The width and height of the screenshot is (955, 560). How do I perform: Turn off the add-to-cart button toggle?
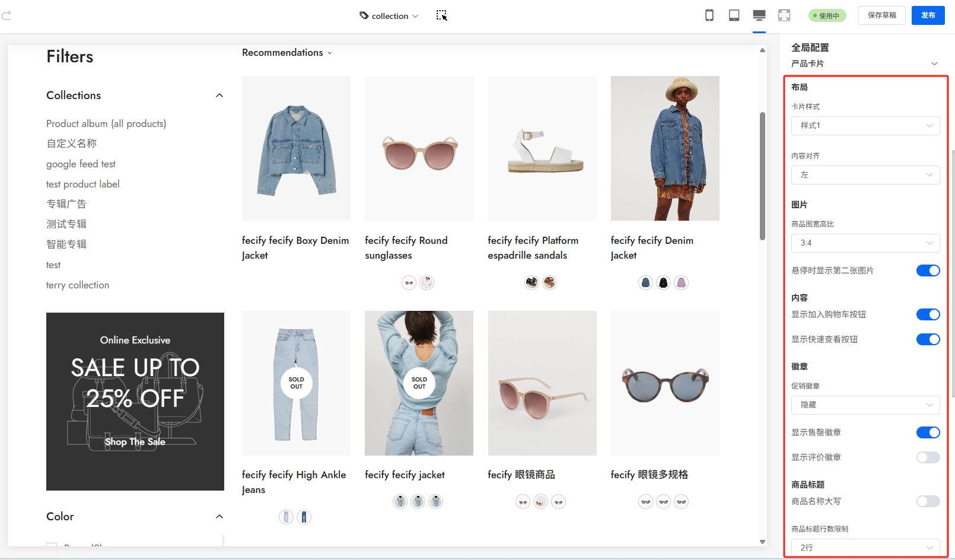coord(928,314)
